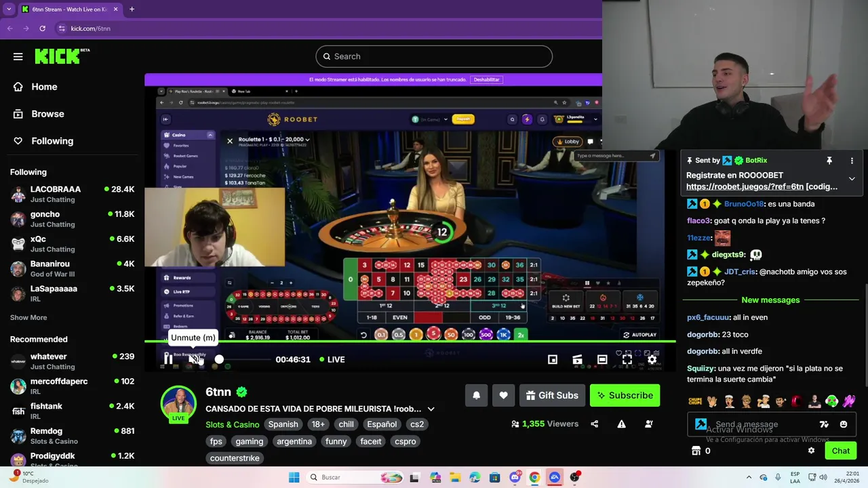Select the cs2 tag

click(x=417, y=424)
